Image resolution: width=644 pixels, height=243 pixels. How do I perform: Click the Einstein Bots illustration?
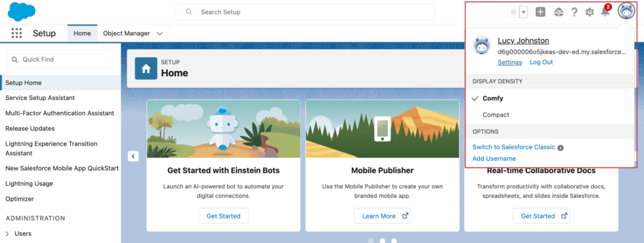(x=223, y=128)
